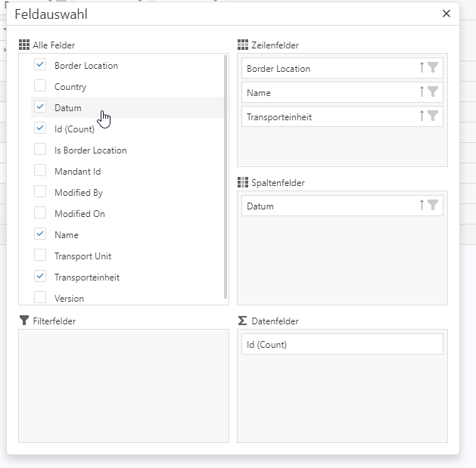Uncheck the Id (Count) checkbox
This screenshot has height=468, width=476.
[40, 129]
